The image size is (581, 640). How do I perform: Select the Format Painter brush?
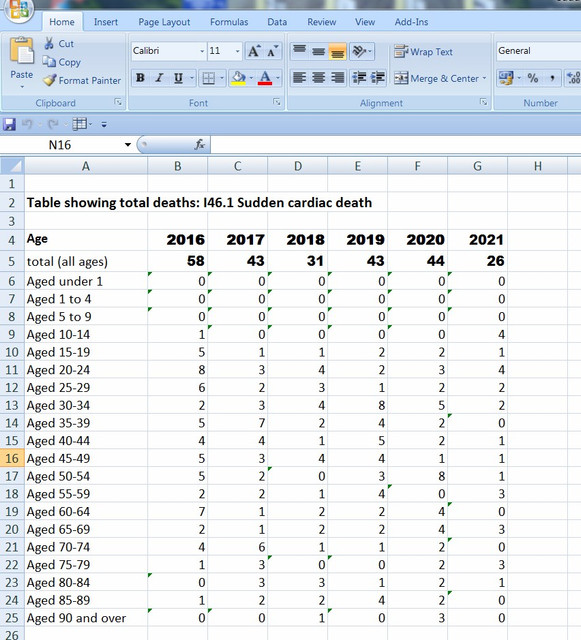point(49,80)
